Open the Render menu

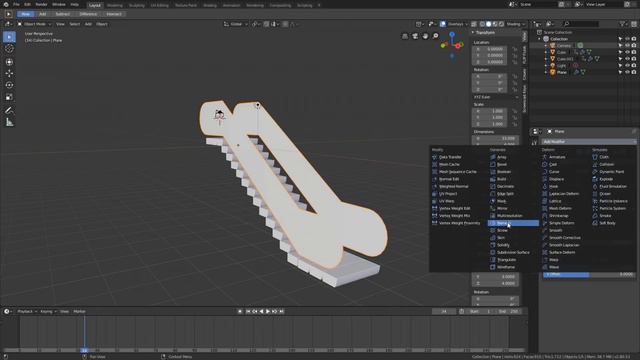pos(41,4)
